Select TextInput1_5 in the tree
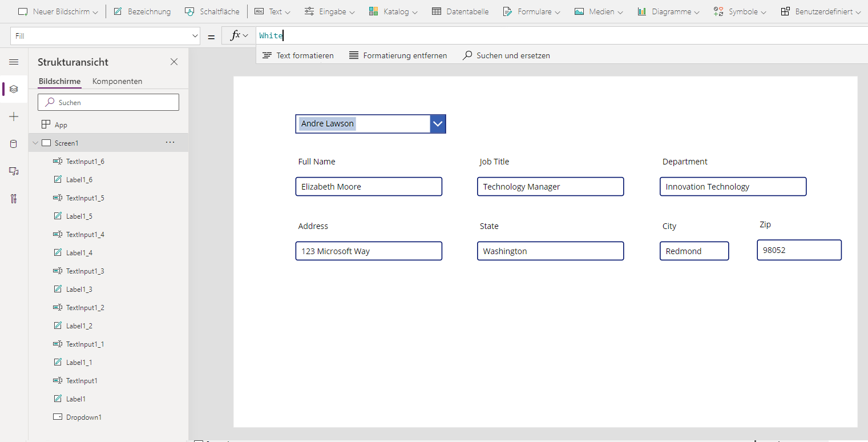Viewport: 868px width, 442px height. (x=85, y=198)
